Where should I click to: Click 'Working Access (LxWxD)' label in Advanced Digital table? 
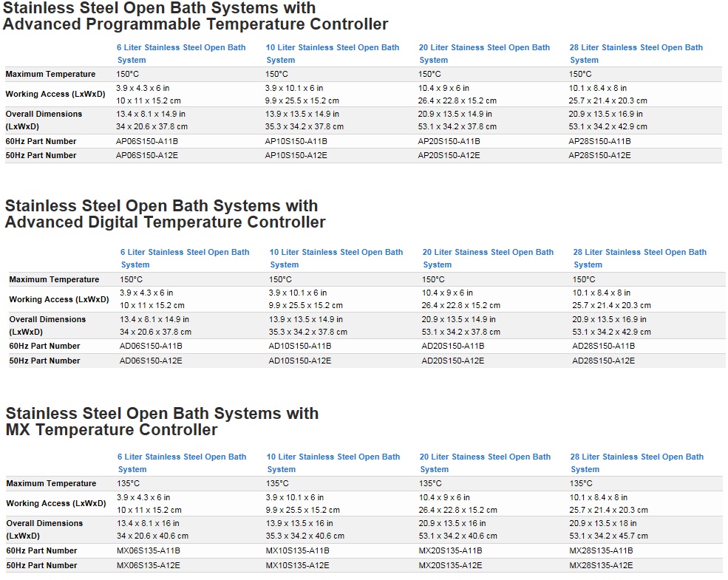pos(59,300)
